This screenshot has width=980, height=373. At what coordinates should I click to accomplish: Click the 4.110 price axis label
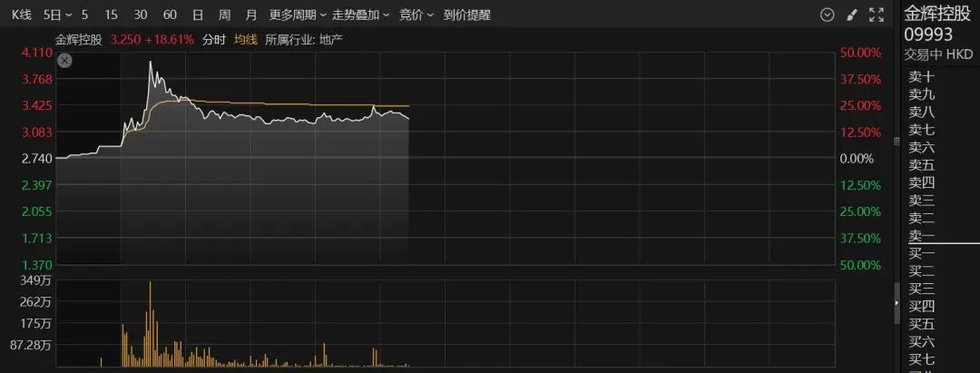tap(37, 54)
